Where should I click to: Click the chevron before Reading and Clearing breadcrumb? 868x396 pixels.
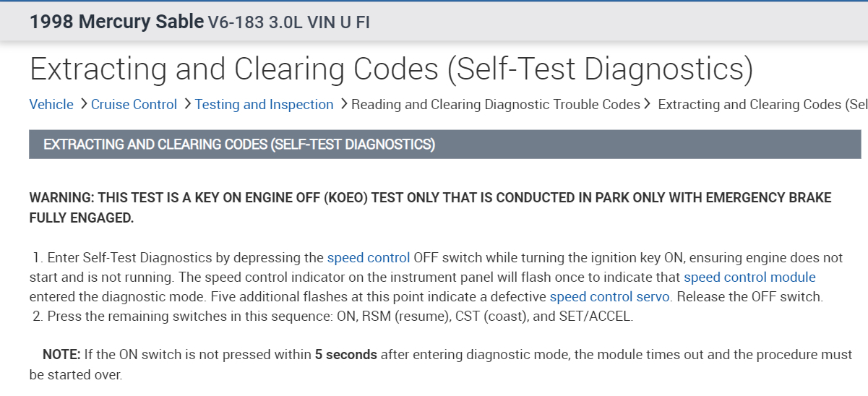344,105
